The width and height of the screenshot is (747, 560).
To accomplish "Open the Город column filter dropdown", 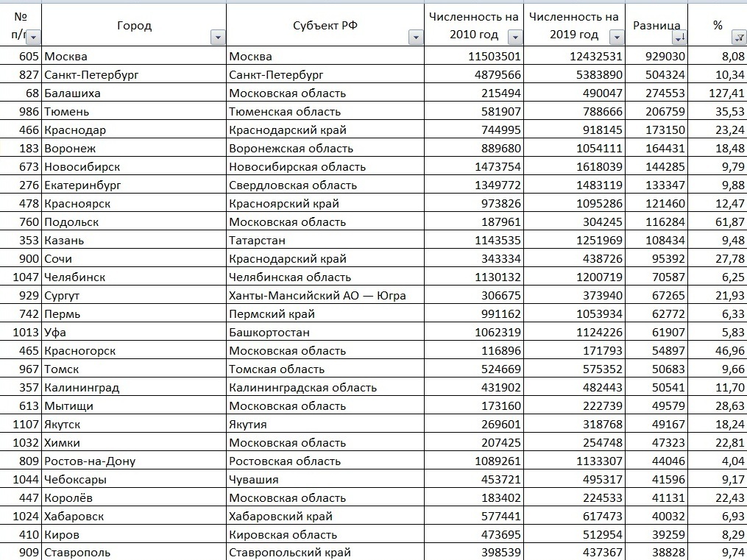I will 217,38.
